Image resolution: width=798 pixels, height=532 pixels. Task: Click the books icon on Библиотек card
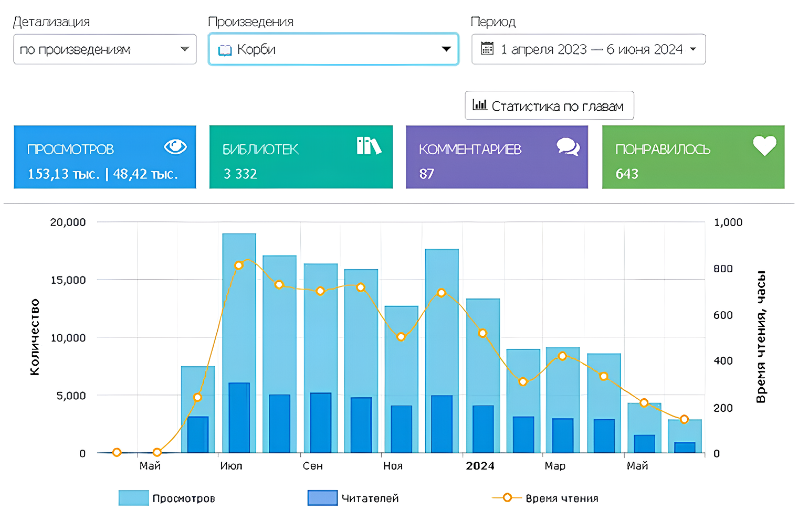click(369, 146)
